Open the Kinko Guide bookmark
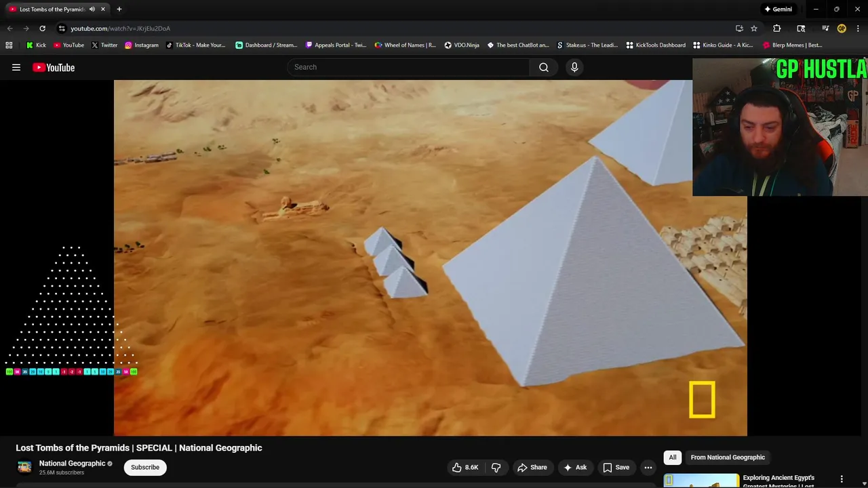This screenshot has height=488, width=868. (722, 45)
